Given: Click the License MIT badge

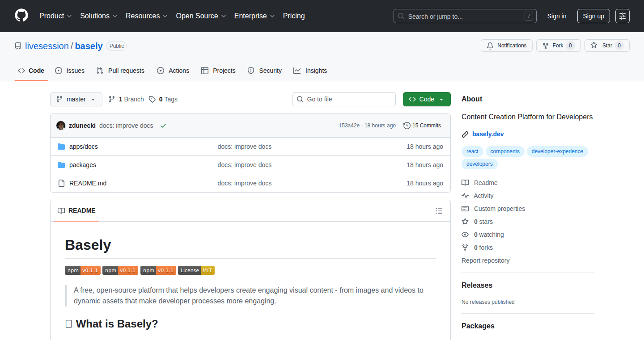Looking at the screenshot, I should [196, 270].
